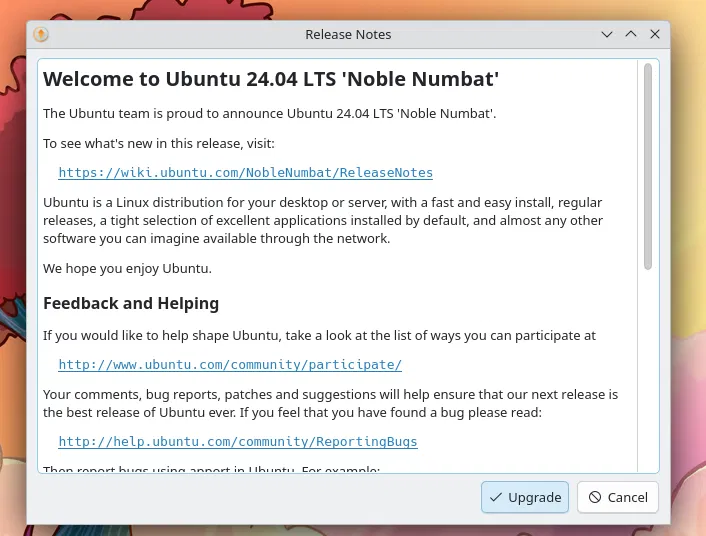This screenshot has width=706, height=536.
Task: Close the Release Notes dialog
Action: [x=655, y=34]
